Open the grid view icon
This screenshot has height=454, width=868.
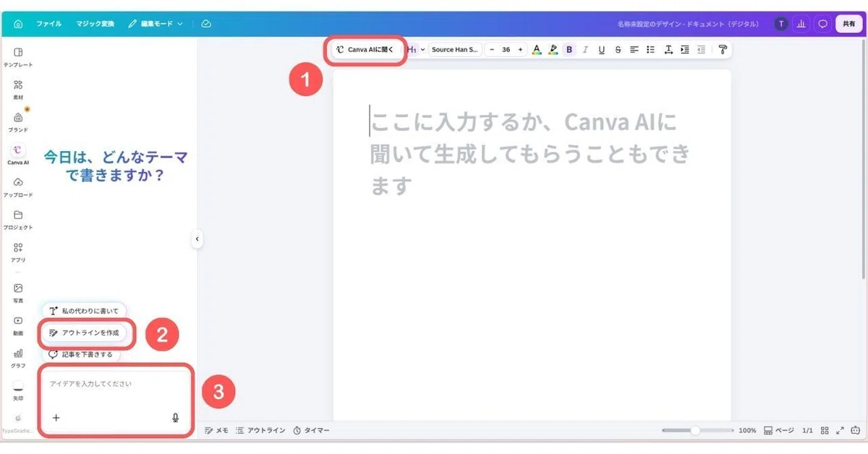(x=825, y=430)
